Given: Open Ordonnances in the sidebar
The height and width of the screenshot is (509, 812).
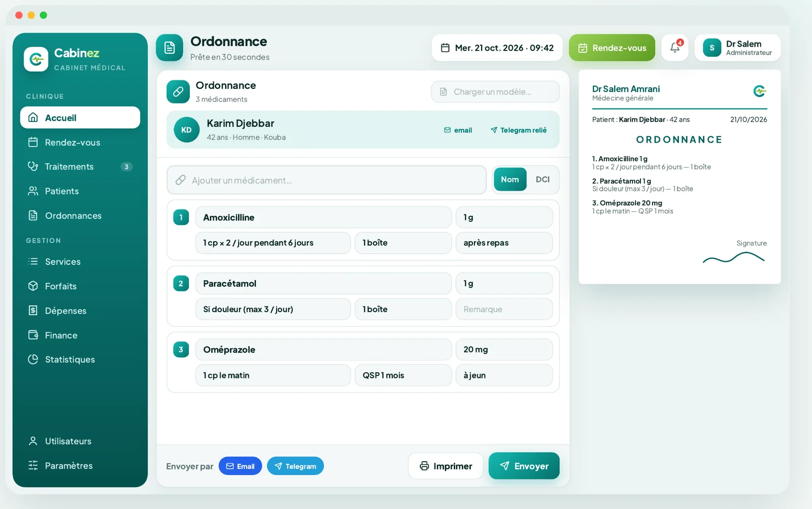Looking at the screenshot, I should click(80, 216).
